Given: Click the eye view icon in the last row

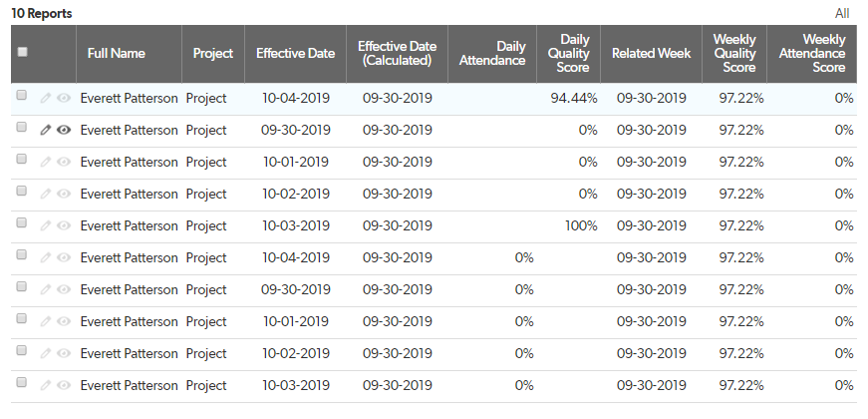Looking at the screenshot, I should (x=64, y=385).
